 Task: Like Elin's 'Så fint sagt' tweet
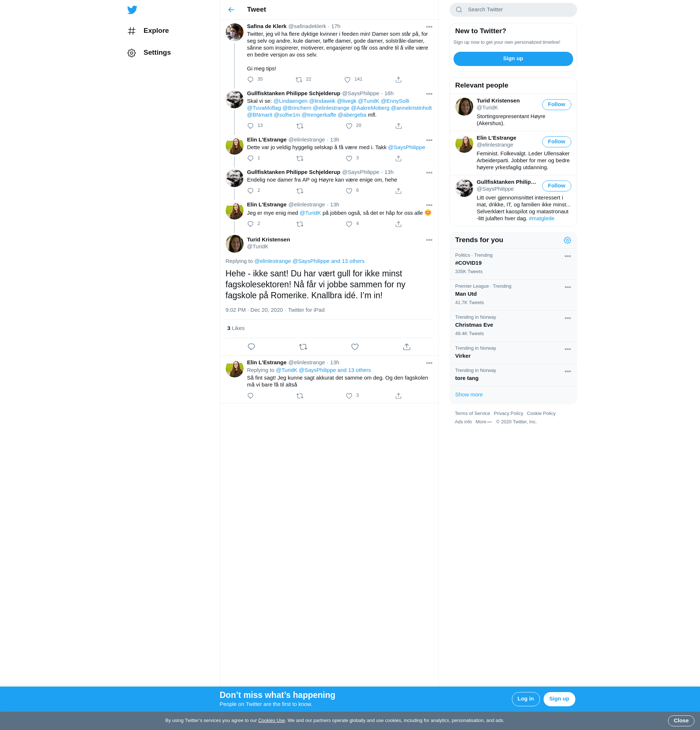349,396
